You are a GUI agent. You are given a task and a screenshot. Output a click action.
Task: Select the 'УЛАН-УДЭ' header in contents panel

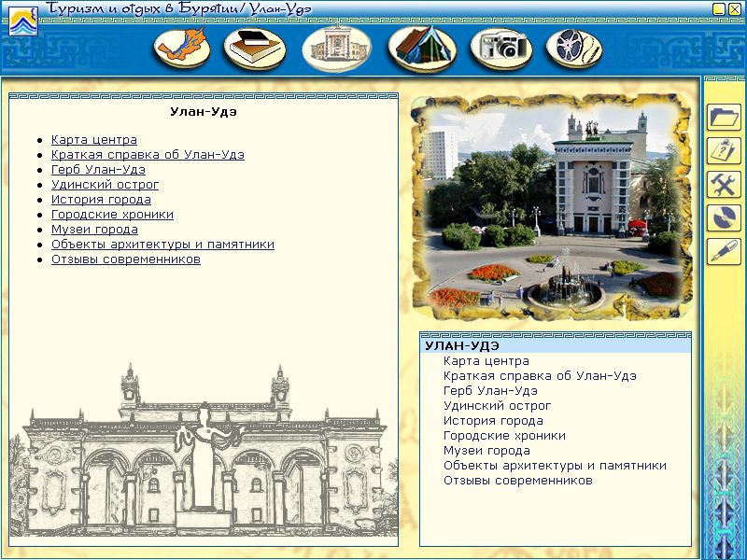click(556, 346)
